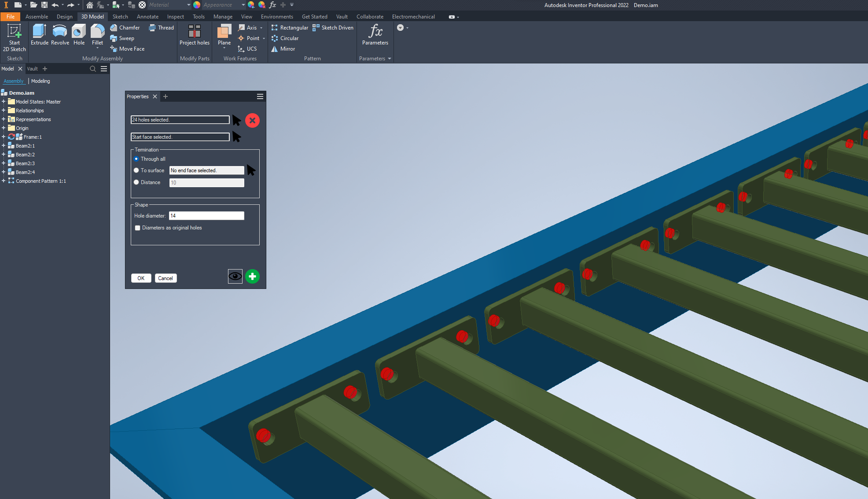868x499 pixels.
Task: Enable Diameters as original holes checkbox
Action: point(138,228)
